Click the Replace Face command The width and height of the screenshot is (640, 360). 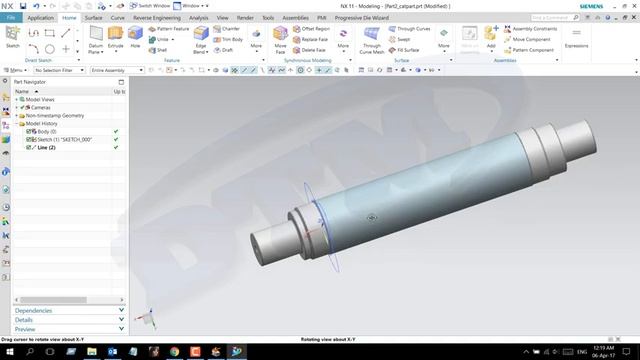pyautogui.click(x=311, y=40)
